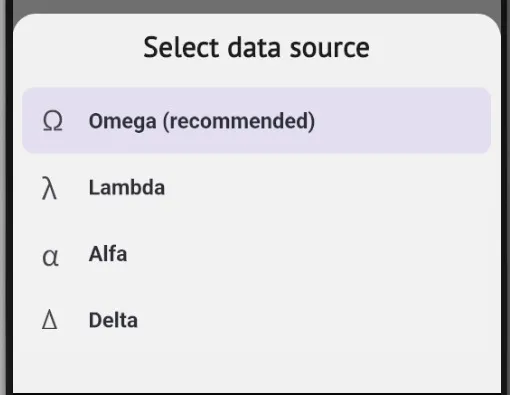Click the Delta triangle symbol icon

point(50,319)
